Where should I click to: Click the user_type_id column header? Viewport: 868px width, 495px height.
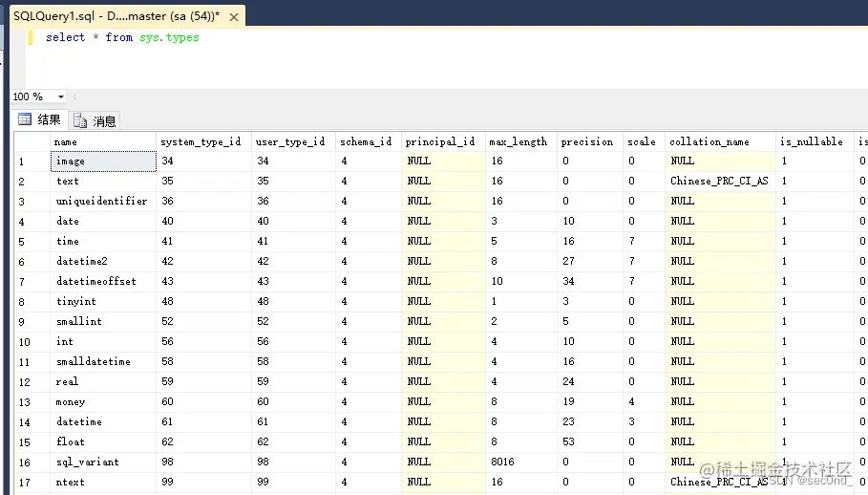293,141
